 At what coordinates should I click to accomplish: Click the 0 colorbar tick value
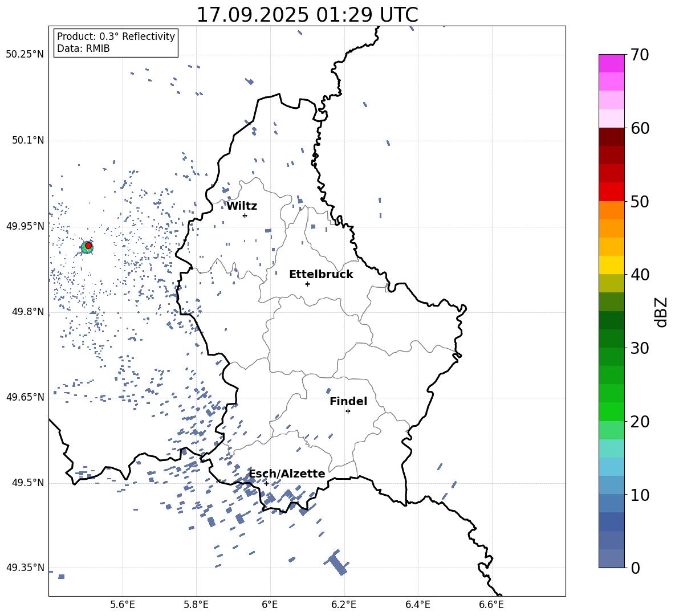point(635,568)
